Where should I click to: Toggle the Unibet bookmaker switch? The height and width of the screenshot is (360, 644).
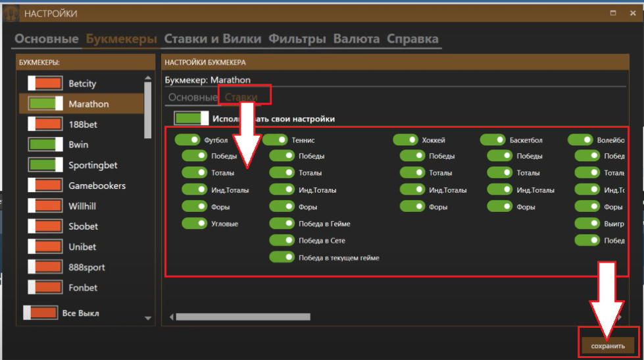[x=45, y=247]
